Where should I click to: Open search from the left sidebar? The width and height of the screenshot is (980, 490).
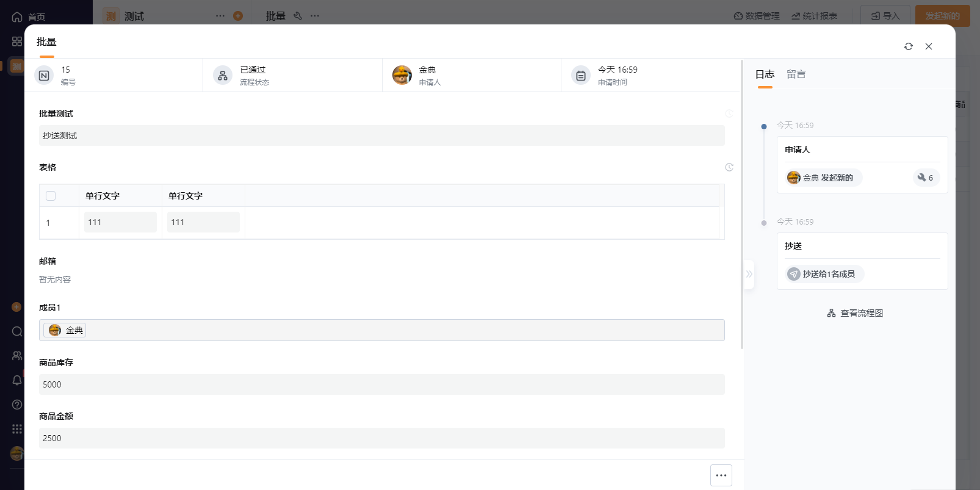pos(17,331)
